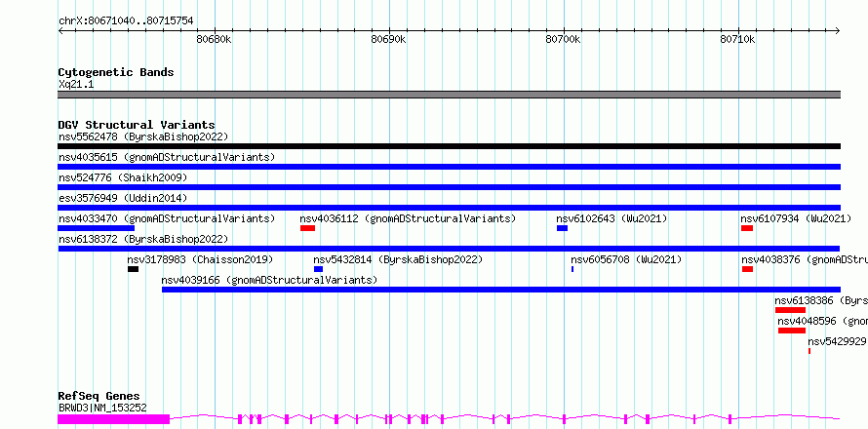Click the small red nsv5429929 marker
This screenshot has width=868, height=429.
point(809,351)
